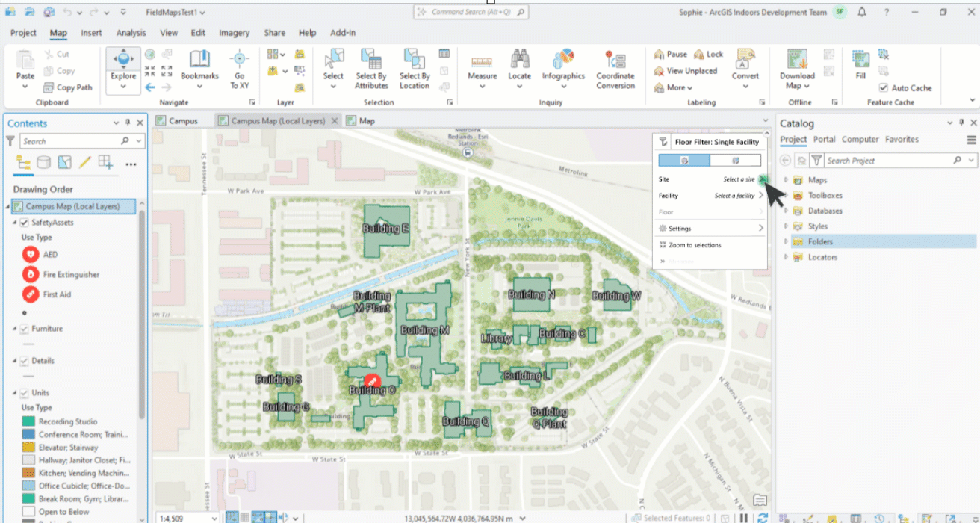Uncheck the Auto Cache checkbox

coord(884,88)
